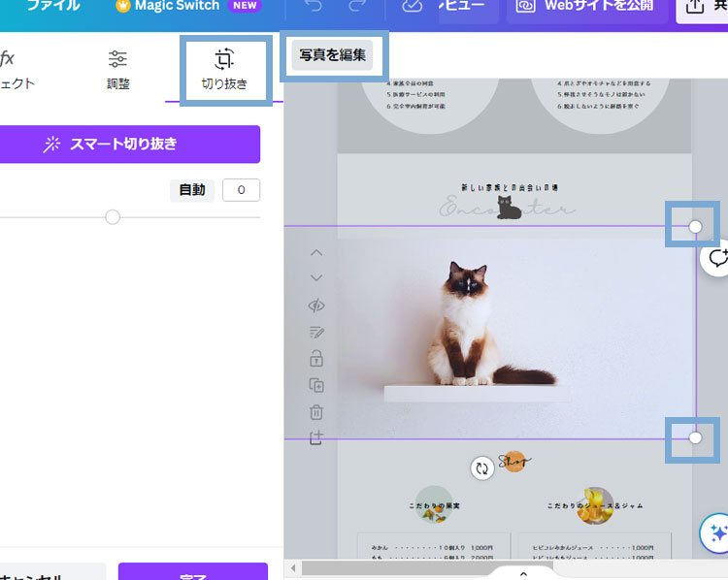Click Webサイトを公開 button
The height and width of the screenshot is (580, 728).
click(587, 9)
